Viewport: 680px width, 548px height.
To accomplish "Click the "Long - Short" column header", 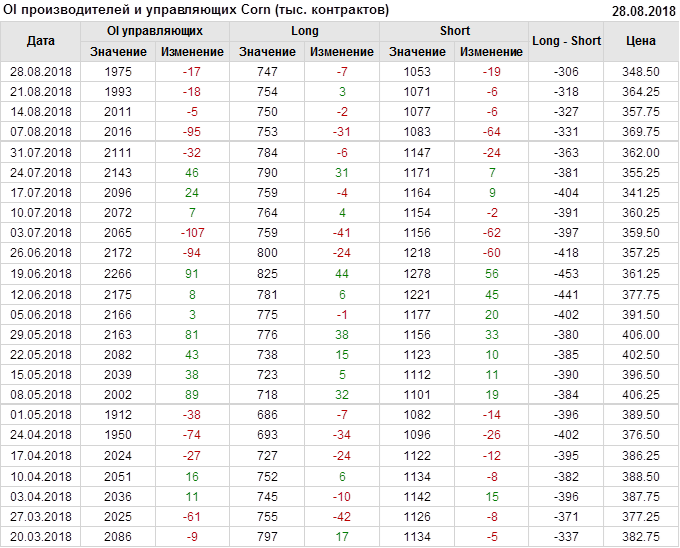I will click(x=567, y=41).
